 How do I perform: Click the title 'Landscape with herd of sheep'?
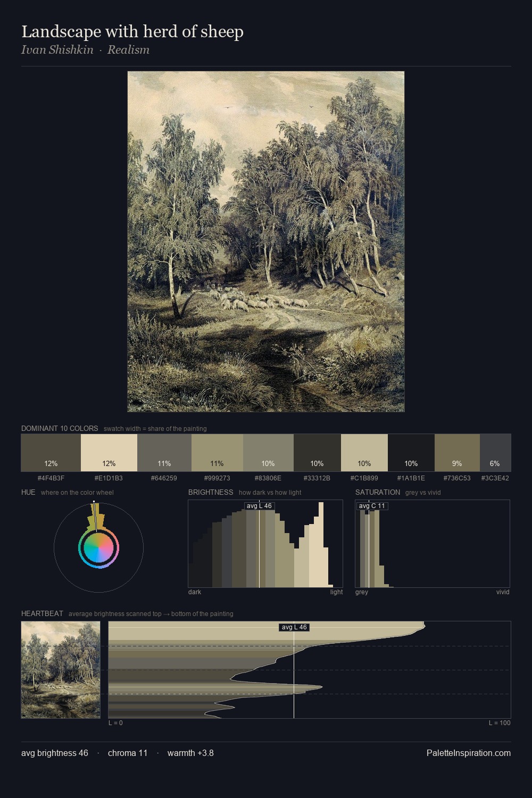[132, 31]
